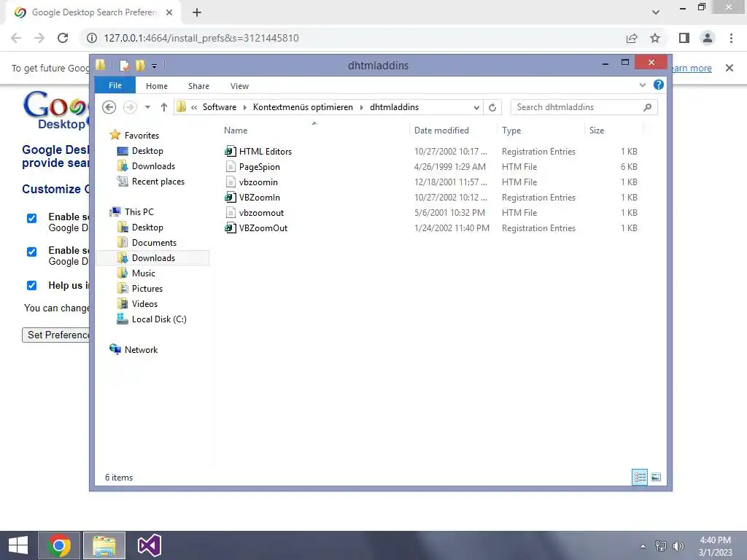Refresh the dhtmladdins folder view
The height and width of the screenshot is (560, 747).
tap(492, 107)
